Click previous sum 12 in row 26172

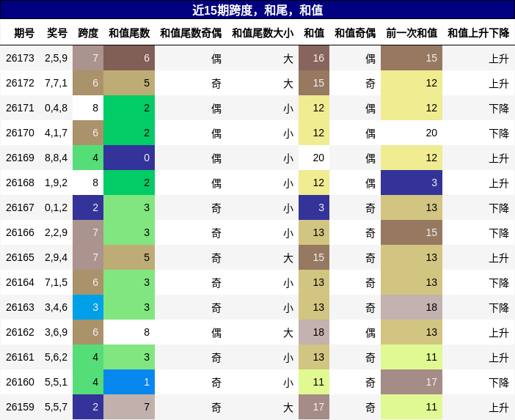click(x=412, y=83)
